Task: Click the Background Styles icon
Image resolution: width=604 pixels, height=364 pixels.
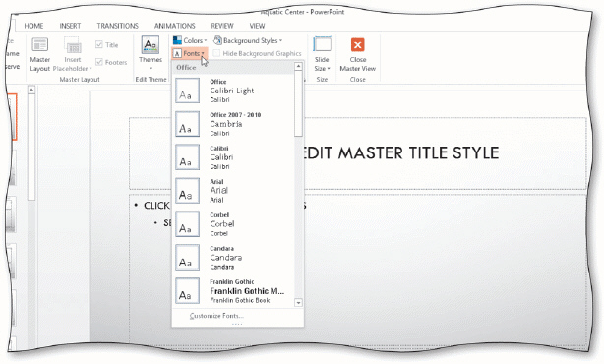Action: tap(217, 40)
